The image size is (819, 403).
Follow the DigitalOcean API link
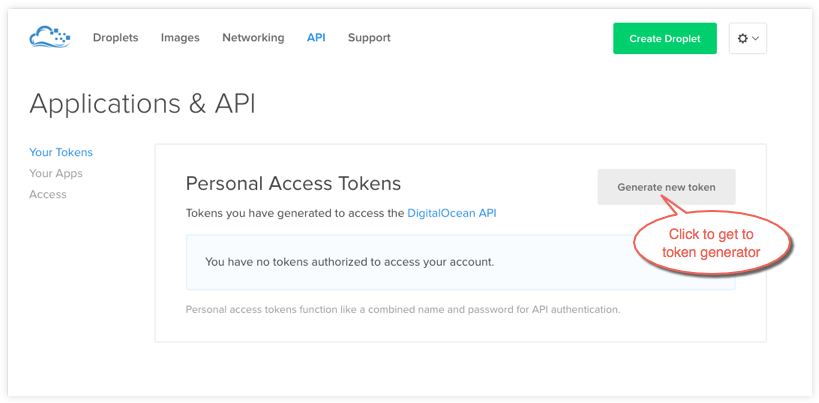click(x=451, y=213)
